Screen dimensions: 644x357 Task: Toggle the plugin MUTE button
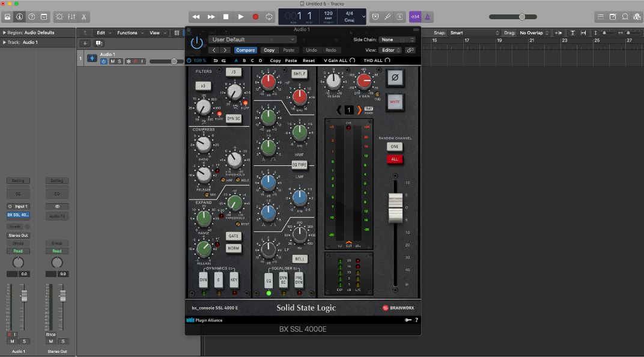(x=395, y=102)
